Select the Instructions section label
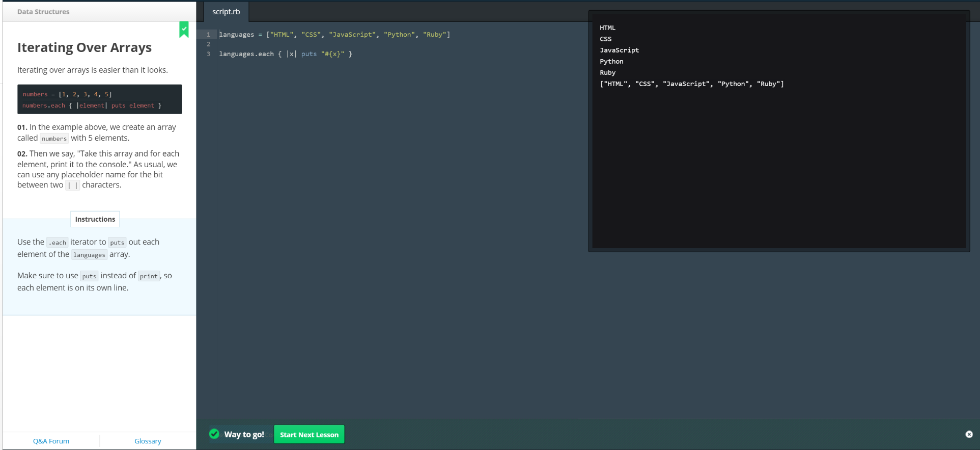This screenshot has width=980, height=450. tap(95, 219)
